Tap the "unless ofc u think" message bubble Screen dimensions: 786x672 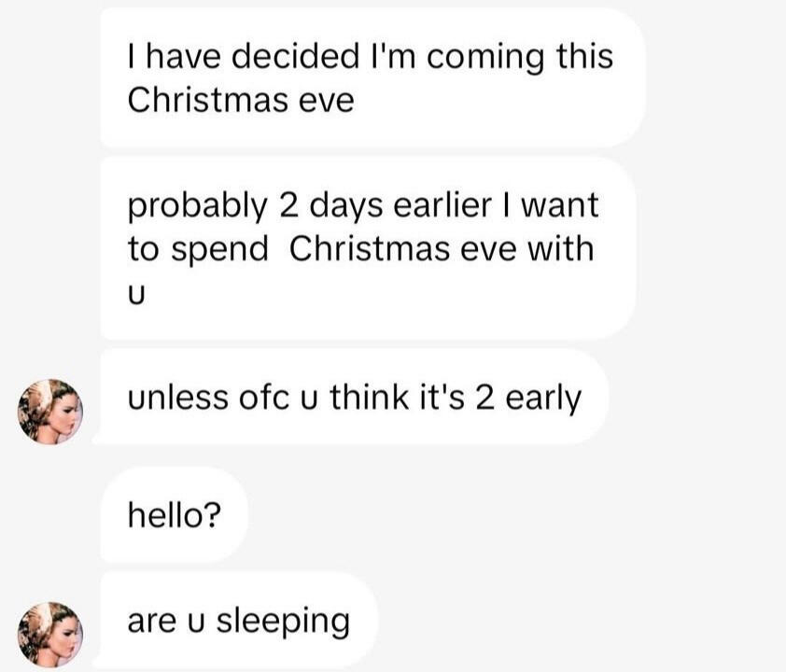tap(353, 398)
